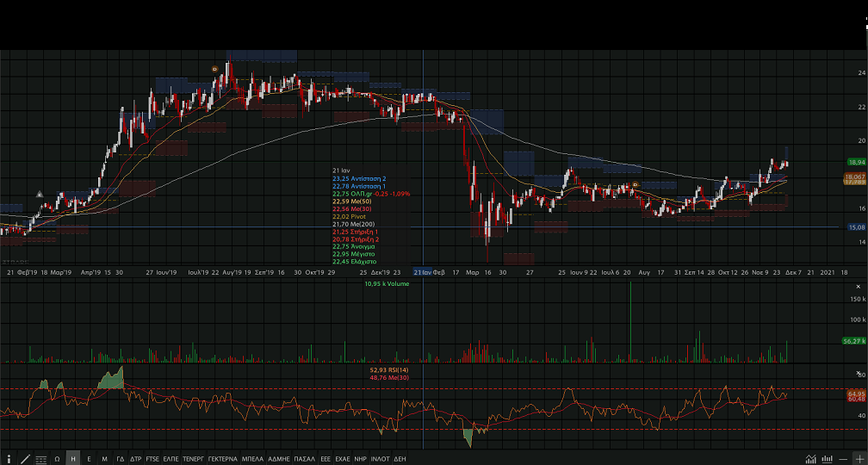Screen dimensions: 868x465
Task: Select the trend line drawing tool
Action: pyautogui.click(x=25, y=459)
